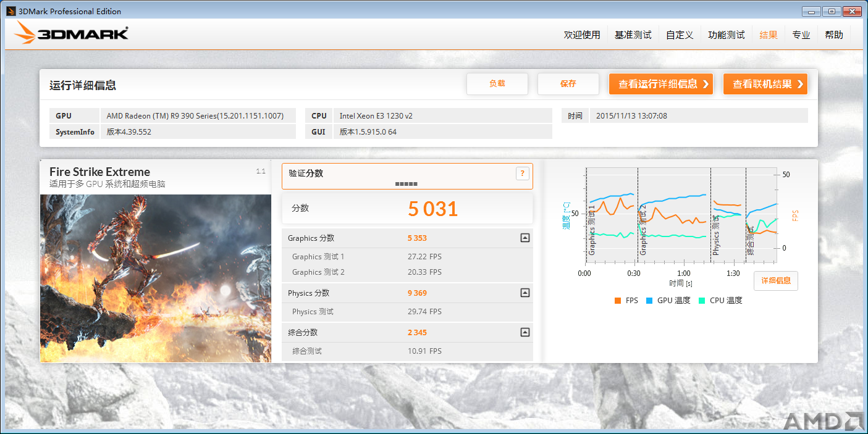Click the 29.74 FPS value
The height and width of the screenshot is (434, 868).
click(424, 312)
